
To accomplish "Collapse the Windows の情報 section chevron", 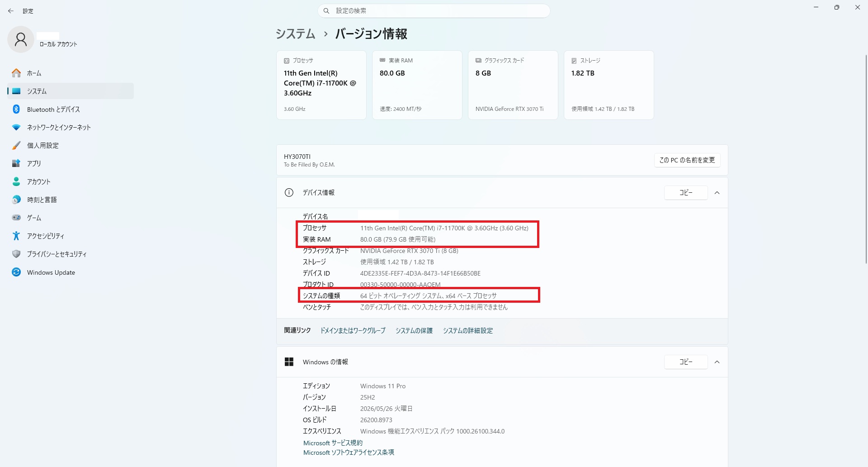I will click(717, 362).
